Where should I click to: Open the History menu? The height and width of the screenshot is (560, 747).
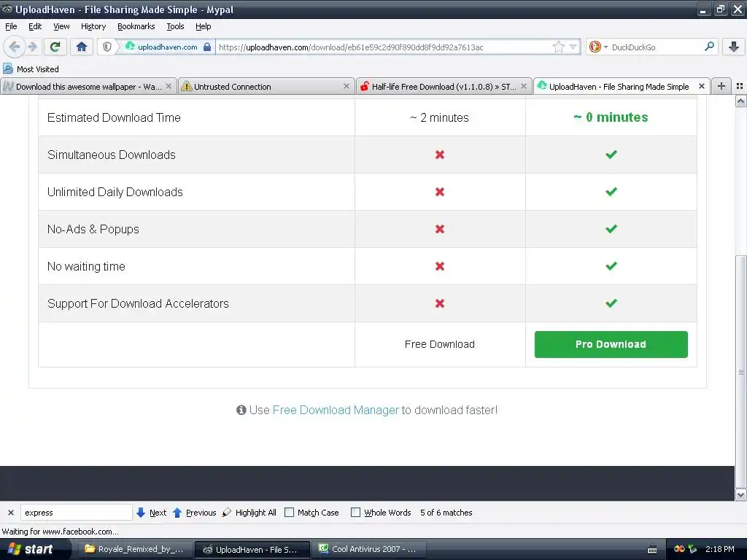click(x=93, y=26)
